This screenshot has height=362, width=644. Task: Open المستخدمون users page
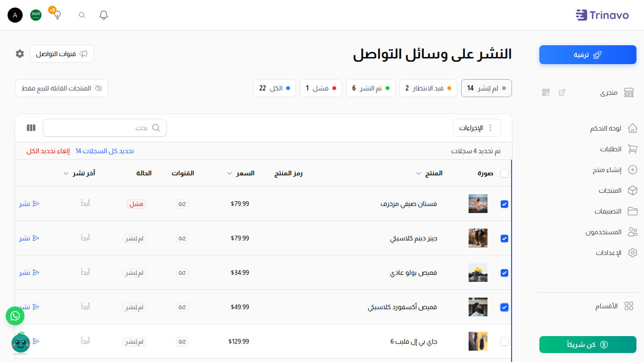point(611,232)
